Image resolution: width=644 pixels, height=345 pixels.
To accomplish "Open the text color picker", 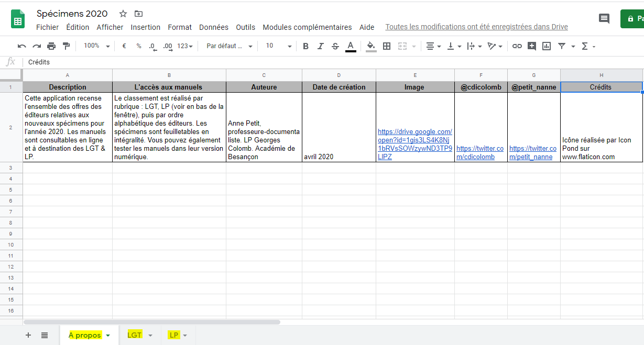I will (x=351, y=46).
